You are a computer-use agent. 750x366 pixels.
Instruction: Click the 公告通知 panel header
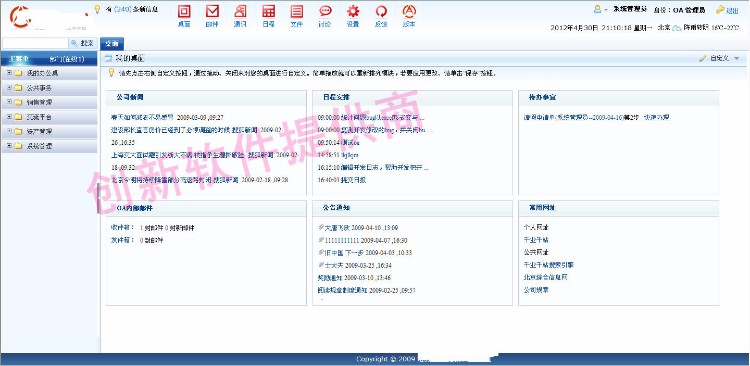pyautogui.click(x=412, y=208)
